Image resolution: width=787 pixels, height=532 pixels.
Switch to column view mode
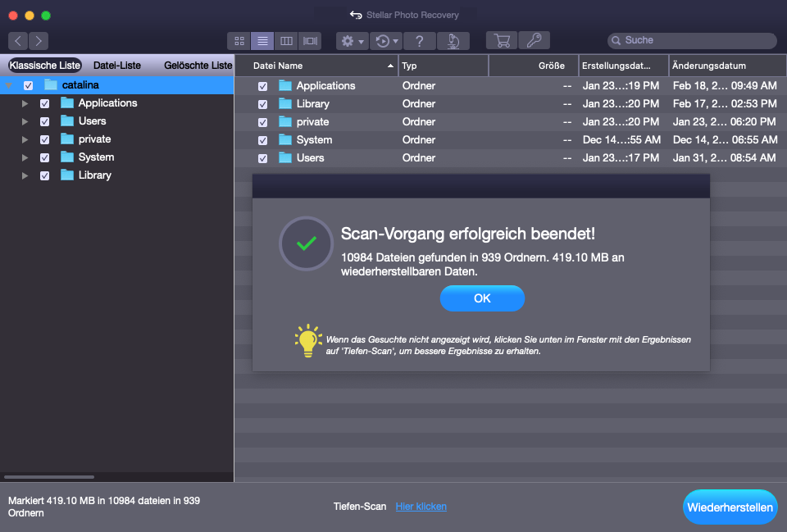point(286,41)
